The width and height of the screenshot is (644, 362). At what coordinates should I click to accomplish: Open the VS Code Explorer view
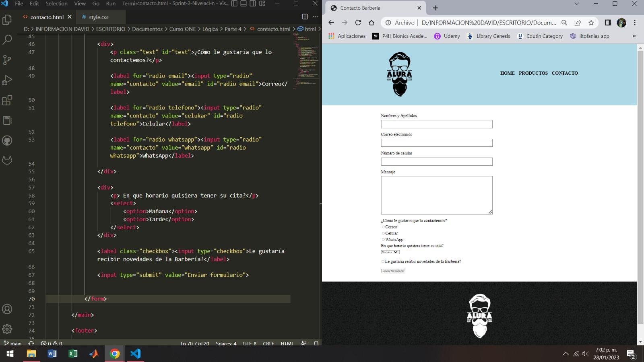pos(7,19)
